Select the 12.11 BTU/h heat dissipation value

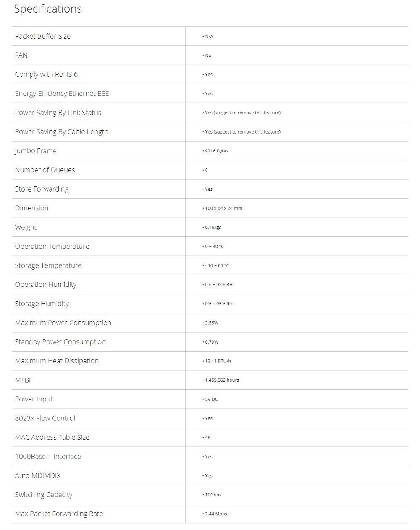(218, 361)
